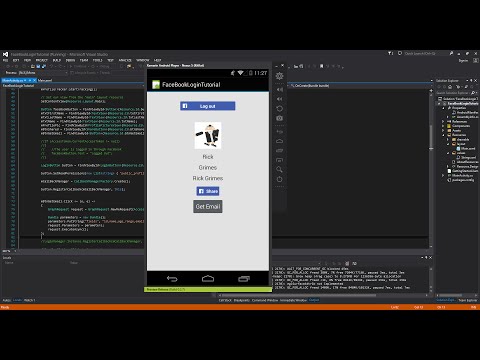
Task: Open editor zoom percentage dropdown
Action: (9, 251)
